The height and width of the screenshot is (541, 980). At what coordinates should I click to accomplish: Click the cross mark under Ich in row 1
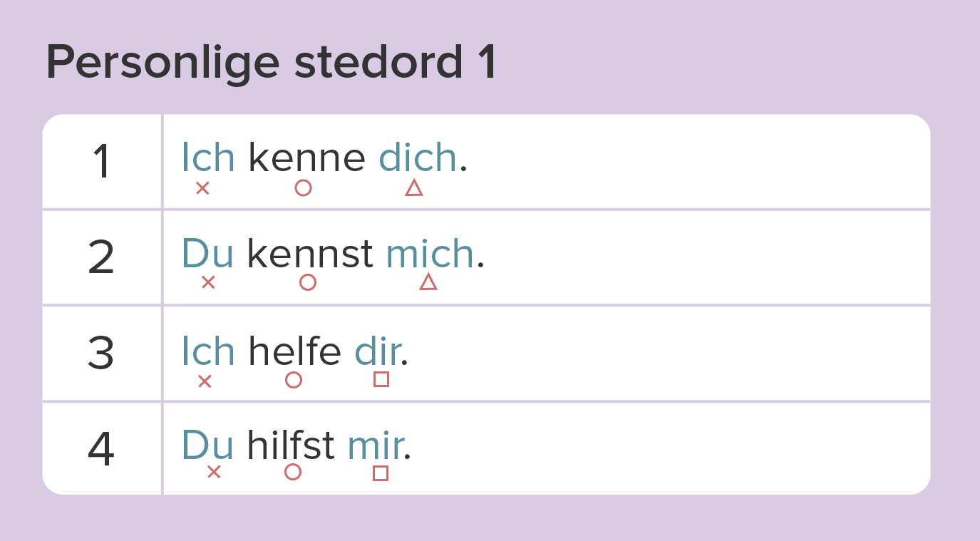202,188
